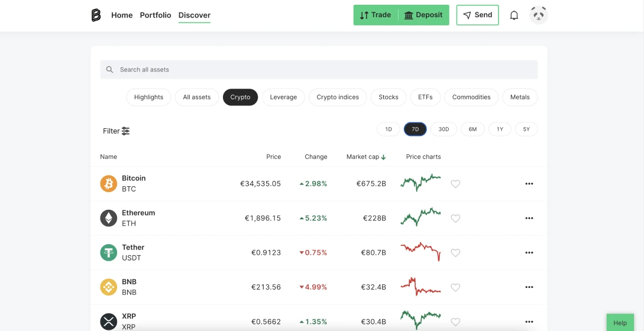Screen dimensions: 644x331
Task: Go to the Portfolio tab
Action: 156,15
